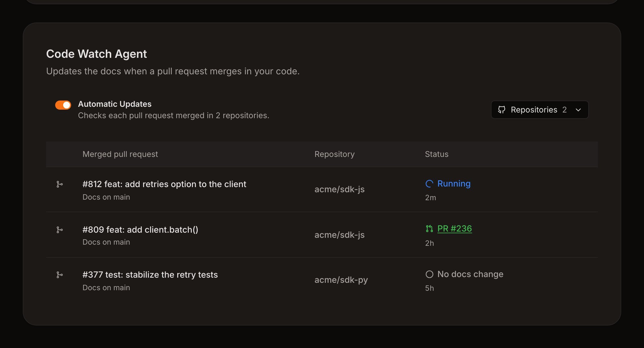Click the repository count '2' badge
This screenshot has width=644, height=348.
(565, 110)
